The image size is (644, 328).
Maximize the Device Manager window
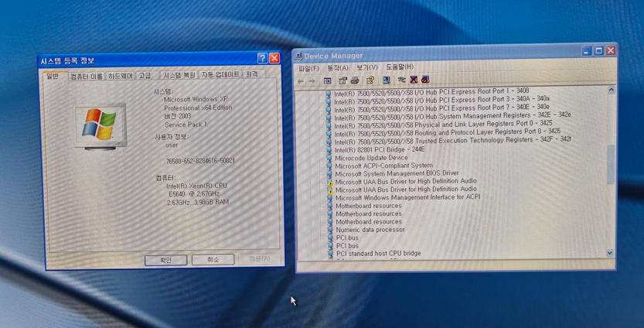pyautogui.click(x=599, y=50)
